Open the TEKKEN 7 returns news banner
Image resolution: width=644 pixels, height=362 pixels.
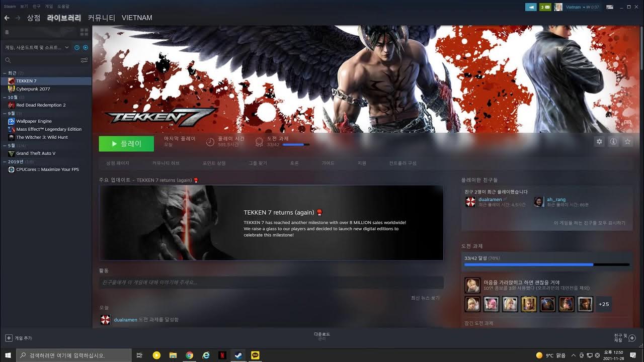[x=271, y=223]
